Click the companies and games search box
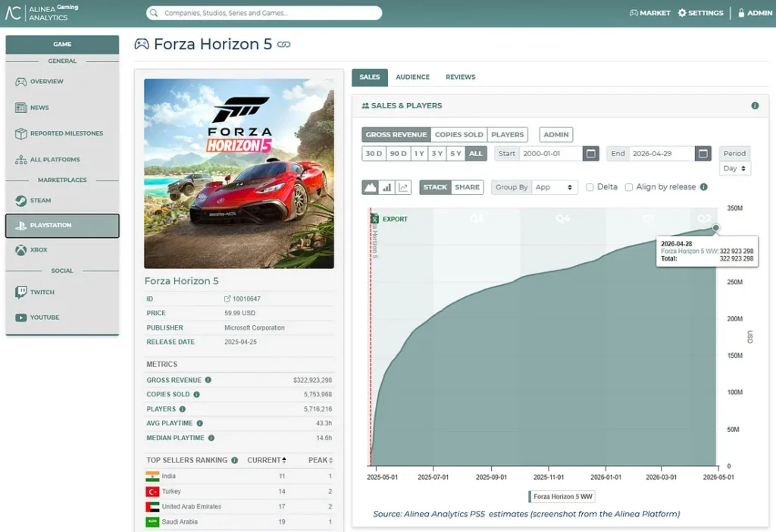The width and height of the screenshot is (776, 532). tap(264, 13)
